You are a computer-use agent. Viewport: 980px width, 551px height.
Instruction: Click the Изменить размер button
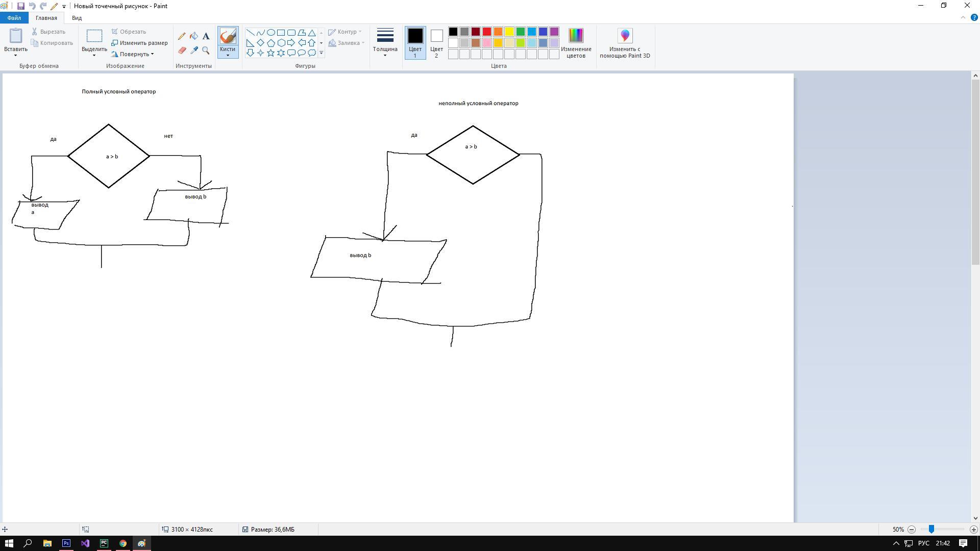click(x=140, y=43)
